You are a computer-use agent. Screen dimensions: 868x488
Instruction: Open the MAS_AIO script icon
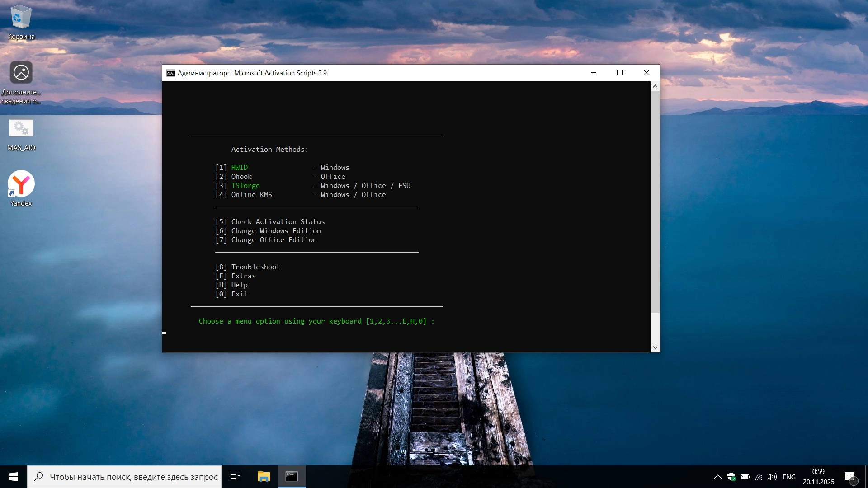[21, 130]
